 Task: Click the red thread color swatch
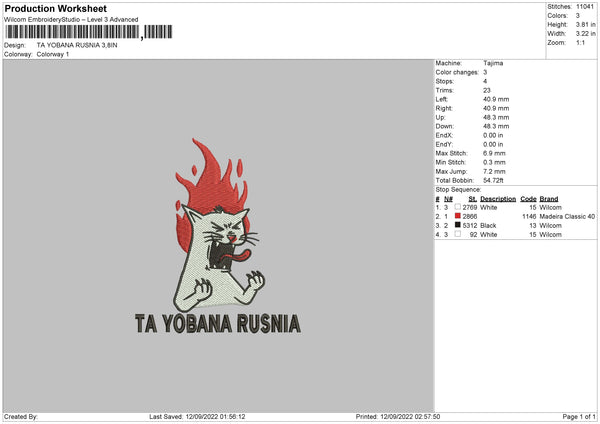(x=458, y=216)
